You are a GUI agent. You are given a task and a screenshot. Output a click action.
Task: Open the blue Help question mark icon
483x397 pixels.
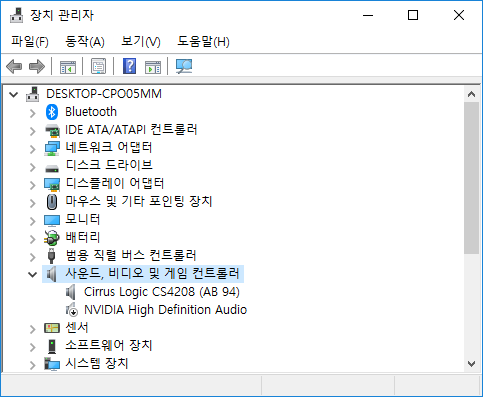(129, 66)
